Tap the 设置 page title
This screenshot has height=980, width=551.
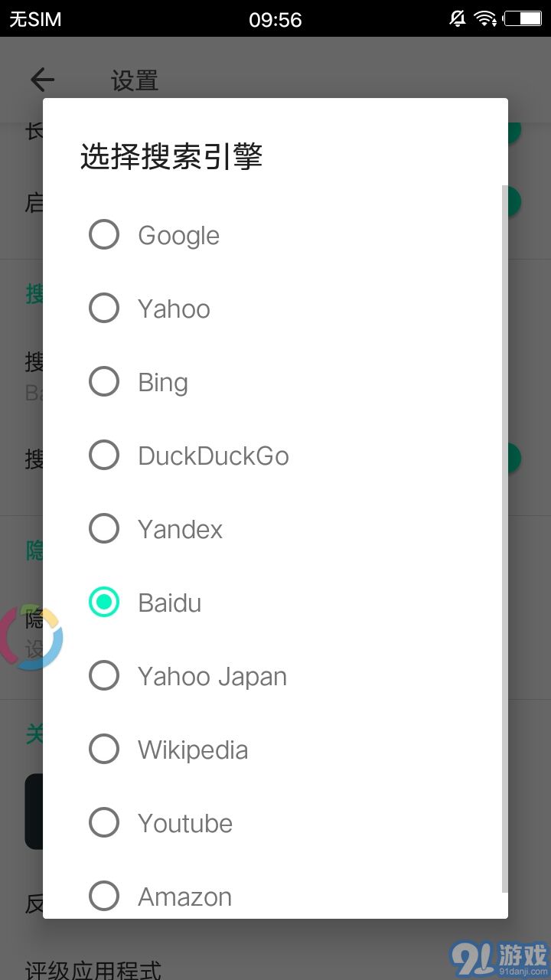[135, 80]
